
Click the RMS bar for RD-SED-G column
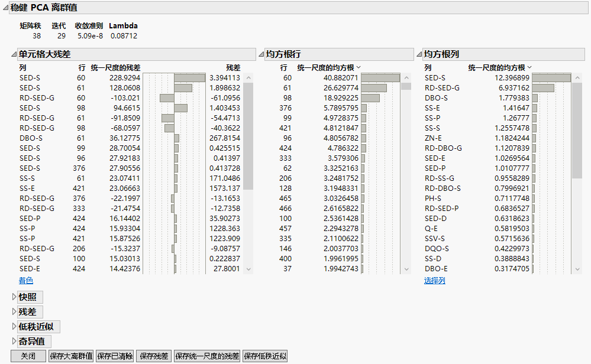click(x=543, y=87)
